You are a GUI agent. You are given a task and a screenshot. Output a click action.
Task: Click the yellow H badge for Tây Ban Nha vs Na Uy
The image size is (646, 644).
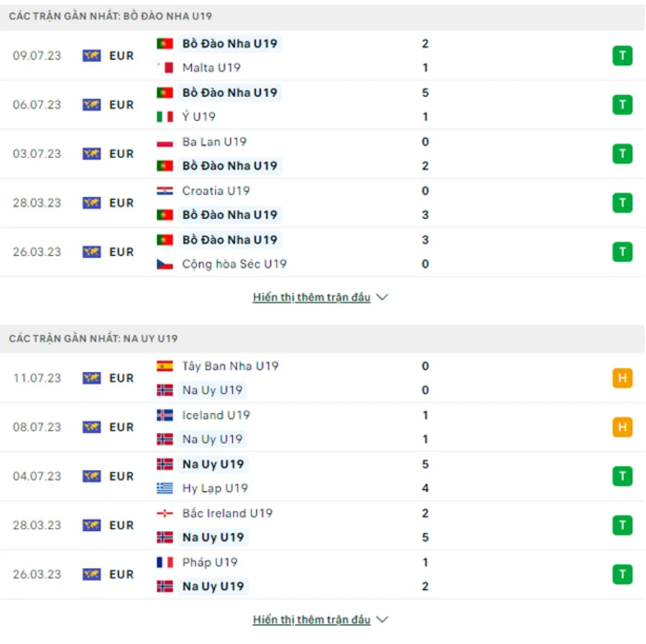[622, 378]
